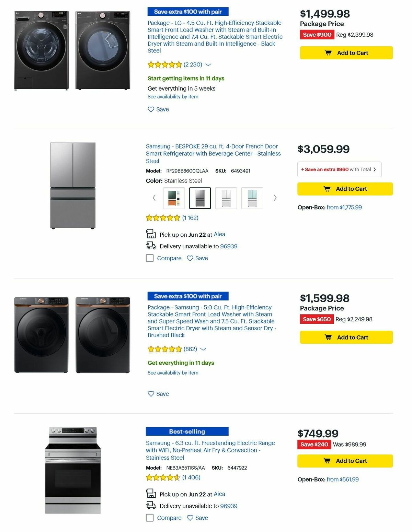Click the heart icon for the Samsung washer package
This screenshot has height=532, width=412.
151,394
